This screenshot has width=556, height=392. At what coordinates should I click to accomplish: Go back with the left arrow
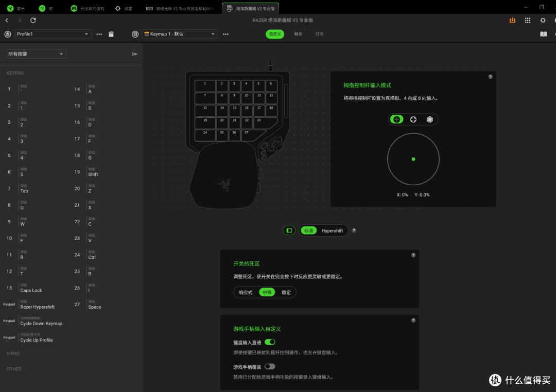pyautogui.click(x=7, y=20)
